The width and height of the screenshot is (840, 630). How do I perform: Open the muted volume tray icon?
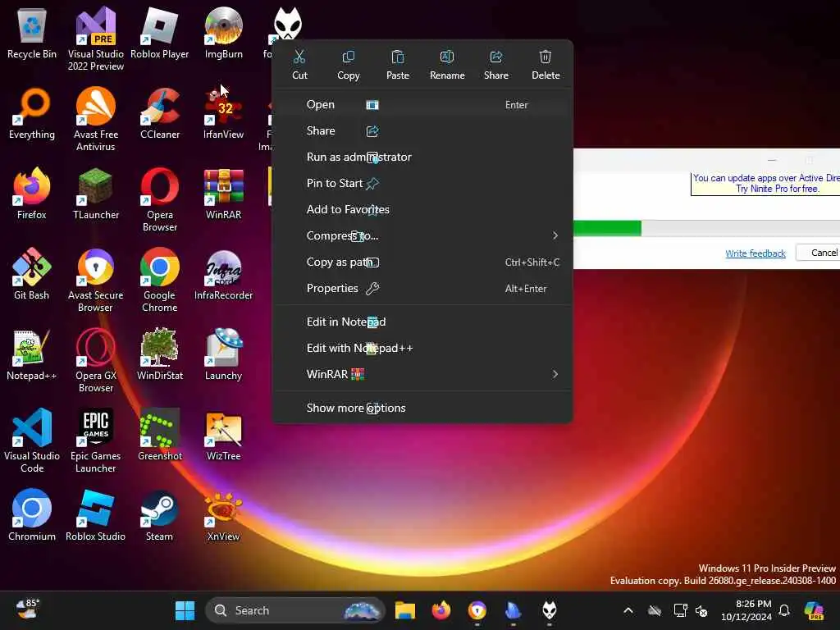pos(701,610)
